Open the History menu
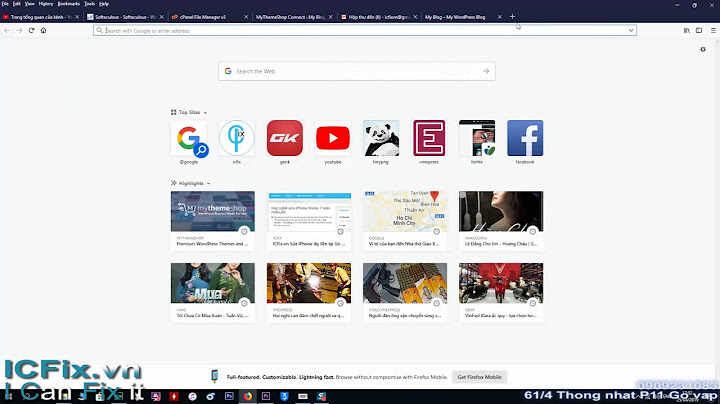The width and height of the screenshot is (720, 404). pyautogui.click(x=46, y=4)
